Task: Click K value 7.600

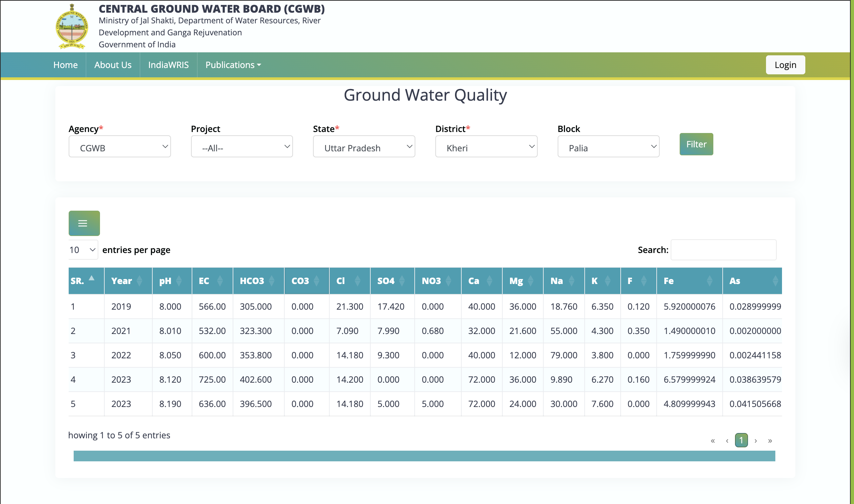Action: (602, 404)
